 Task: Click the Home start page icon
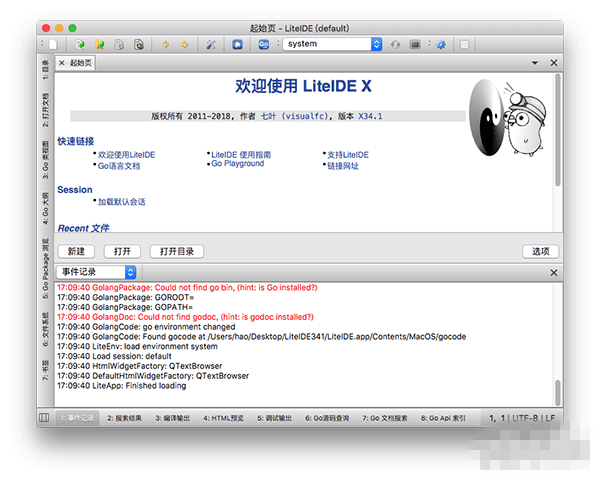point(237,44)
